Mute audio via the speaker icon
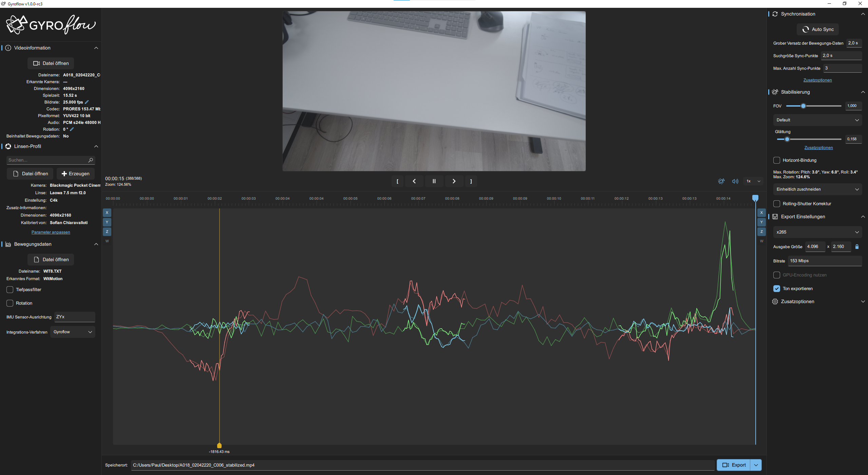 point(735,181)
